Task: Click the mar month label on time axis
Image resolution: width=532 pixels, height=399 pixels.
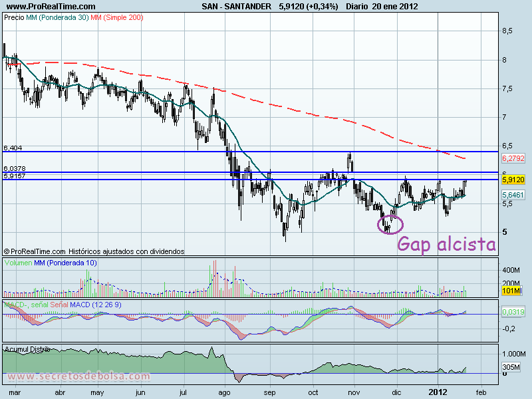Action: tap(15, 392)
